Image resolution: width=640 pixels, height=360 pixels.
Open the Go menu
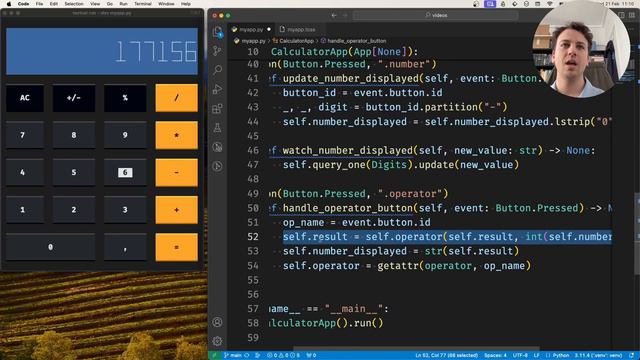click(109, 4)
